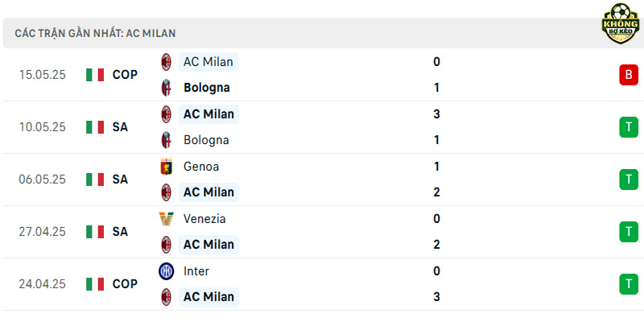This screenshot has width=644, height=322.
Task: Select bold Bologna name in COP match
Action: [207, 88]
